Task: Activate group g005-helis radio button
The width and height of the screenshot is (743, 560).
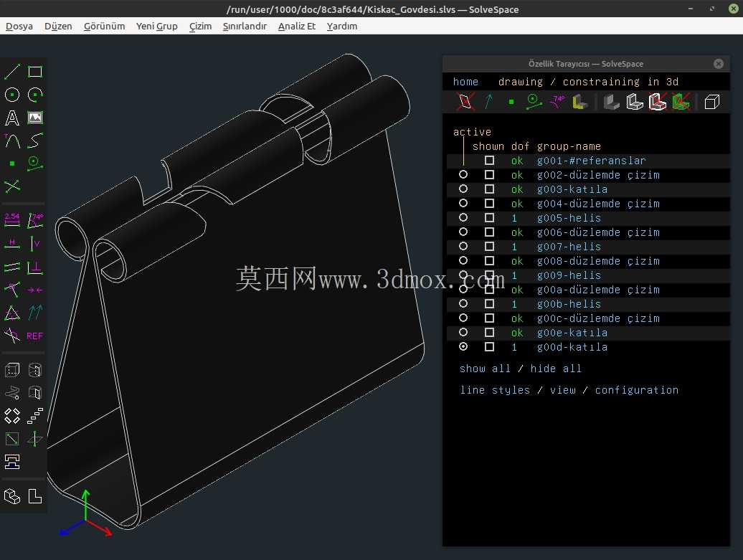Action: (463, 217)
